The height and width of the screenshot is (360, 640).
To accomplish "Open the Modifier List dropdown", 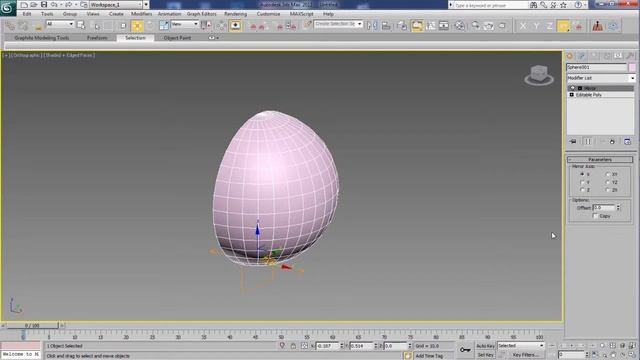I will pos(600,78).
